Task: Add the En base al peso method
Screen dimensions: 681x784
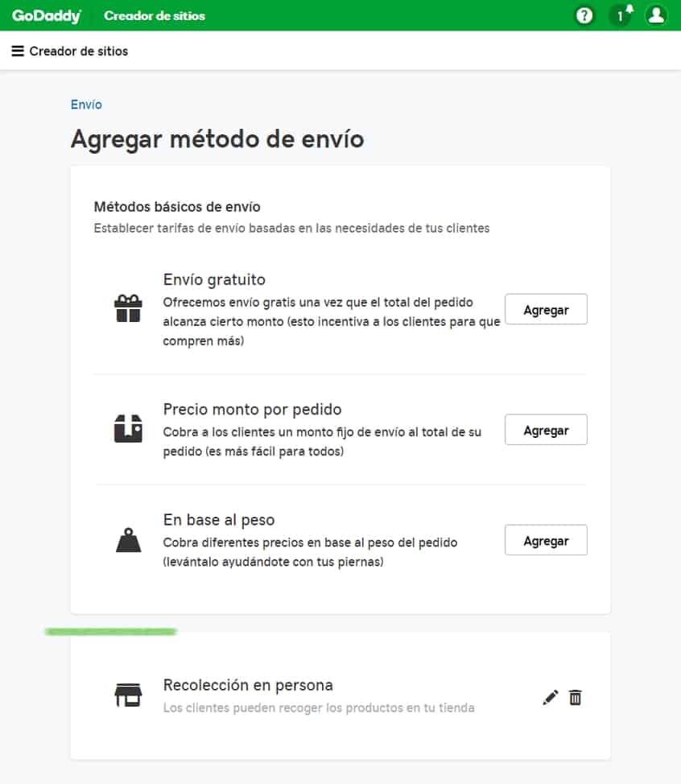Action: coord(546,540)
